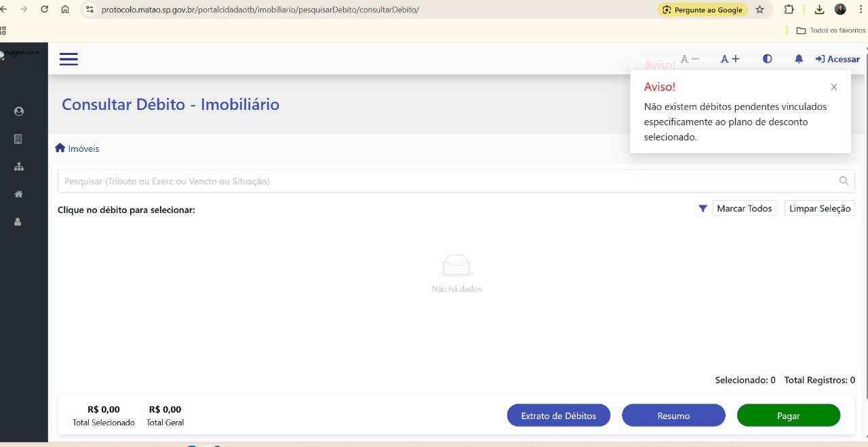Toggle high contrast mode
This screenshot has height=447, width=868.
click(x=767, y=59)
